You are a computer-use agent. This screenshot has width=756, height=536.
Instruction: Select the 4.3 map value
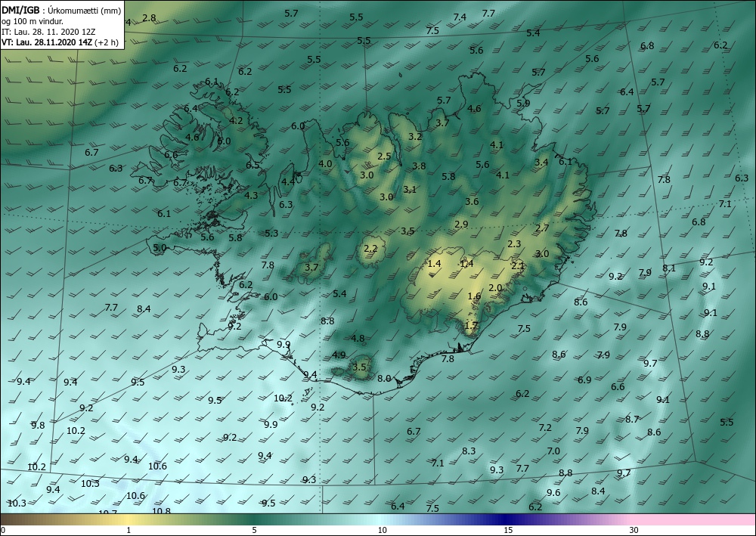click(251, 196)
